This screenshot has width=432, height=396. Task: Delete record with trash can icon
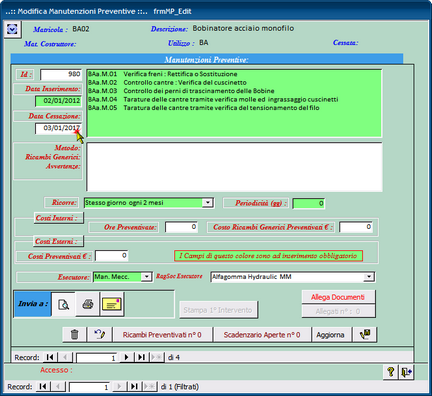pos(75,334)
